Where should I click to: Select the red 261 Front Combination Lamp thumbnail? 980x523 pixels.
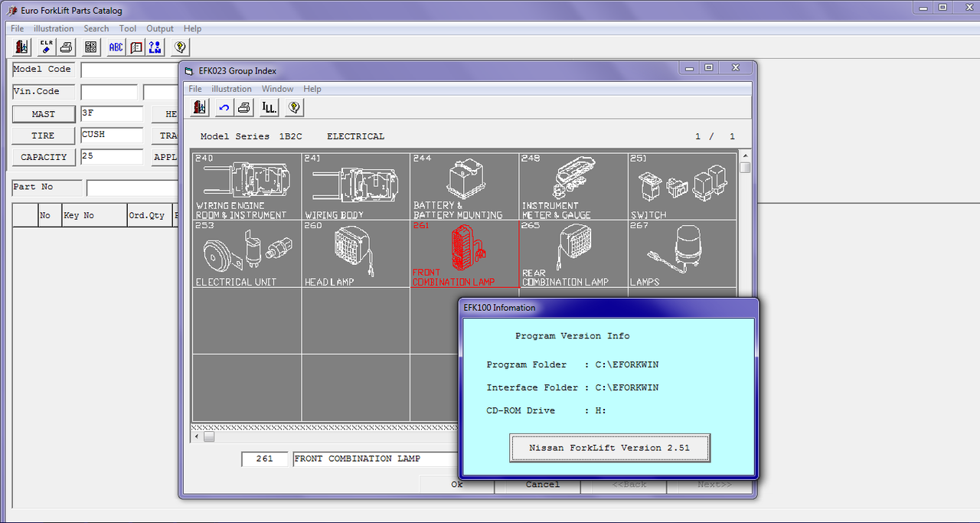point(465,253)
